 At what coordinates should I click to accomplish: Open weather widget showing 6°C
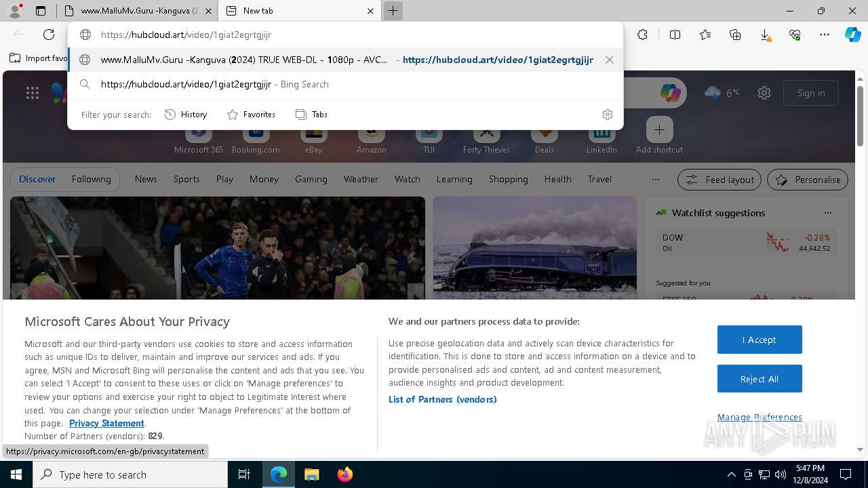[722, 93]
